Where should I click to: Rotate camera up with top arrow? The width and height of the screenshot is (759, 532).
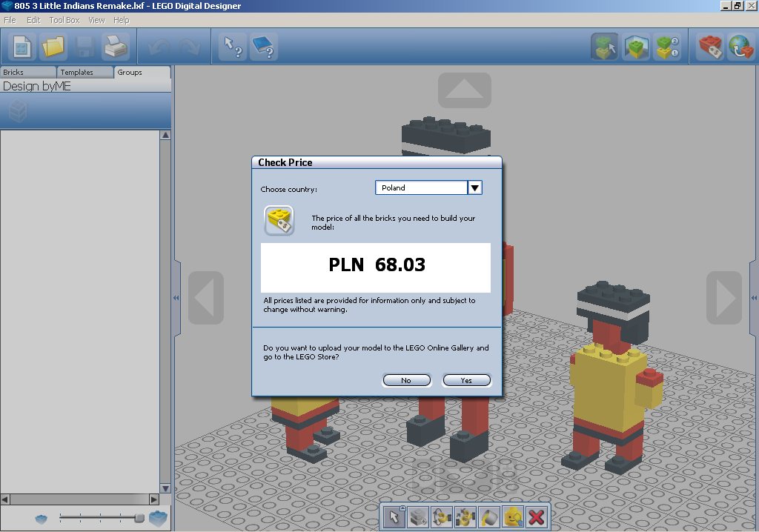coord(465,90)
